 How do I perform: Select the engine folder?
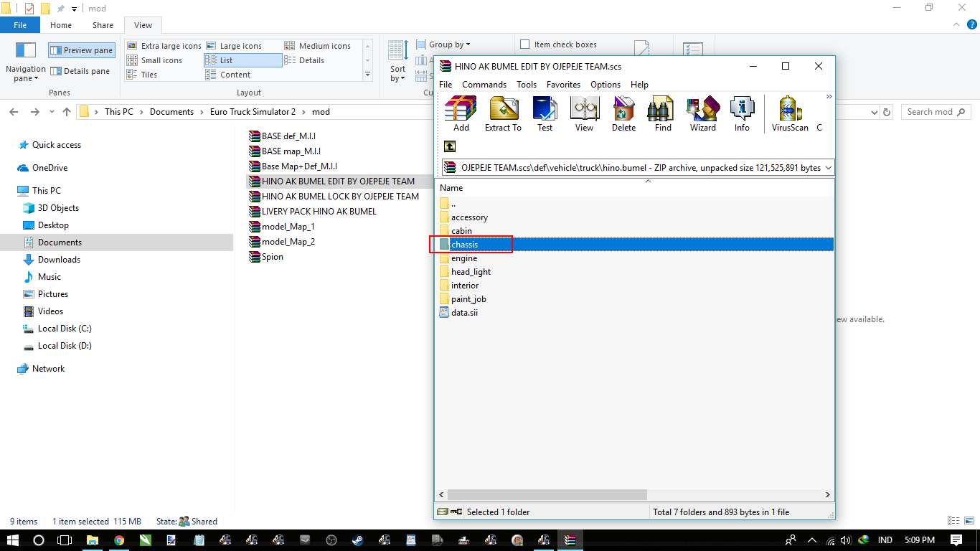[464, 258]
